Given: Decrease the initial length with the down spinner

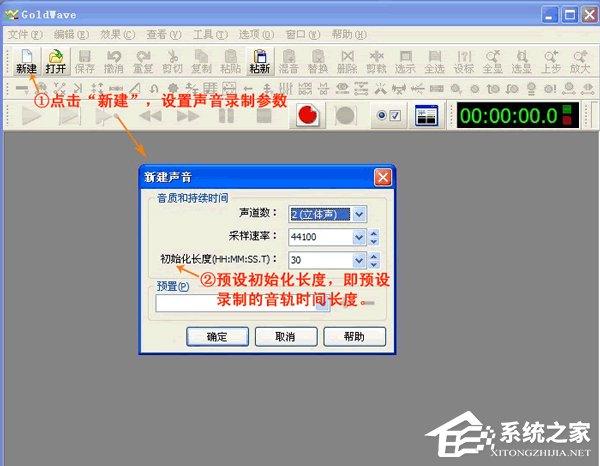Looking at the screenshot, I should click(373, 265).
